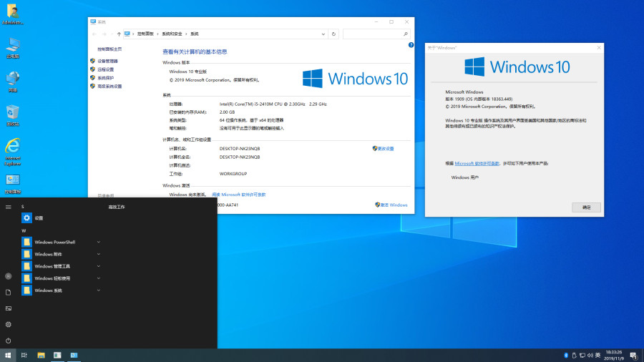Screen dimensions: 644x362
Task: Open the Action Center notification icon
Action: click(x=634, y=356)
